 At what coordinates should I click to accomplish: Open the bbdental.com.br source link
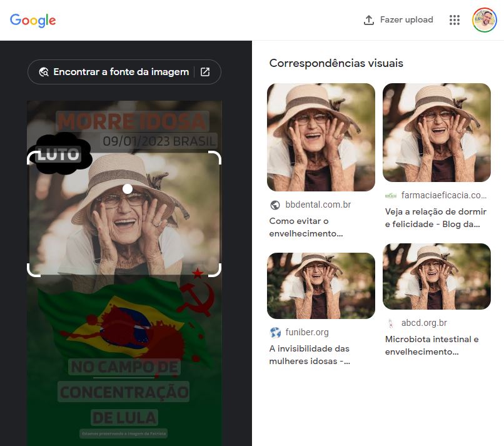318,205
